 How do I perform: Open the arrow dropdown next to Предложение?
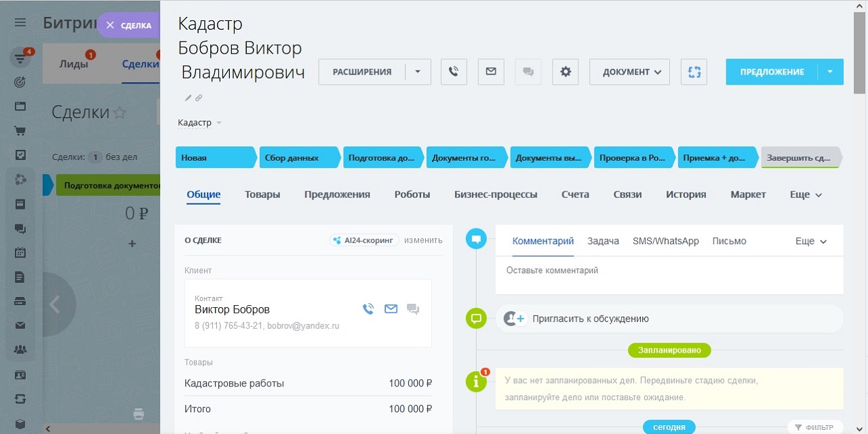click(830, 72)
